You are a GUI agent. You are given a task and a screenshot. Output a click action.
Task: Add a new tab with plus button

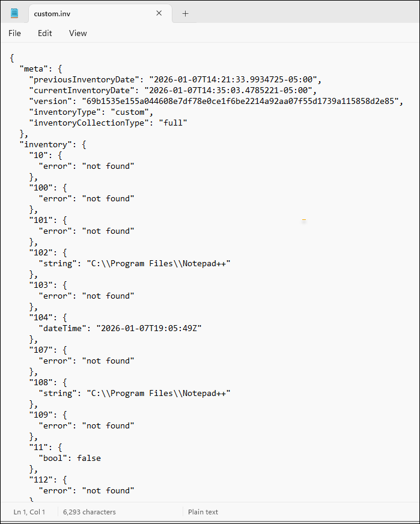[x=185, y=13]
